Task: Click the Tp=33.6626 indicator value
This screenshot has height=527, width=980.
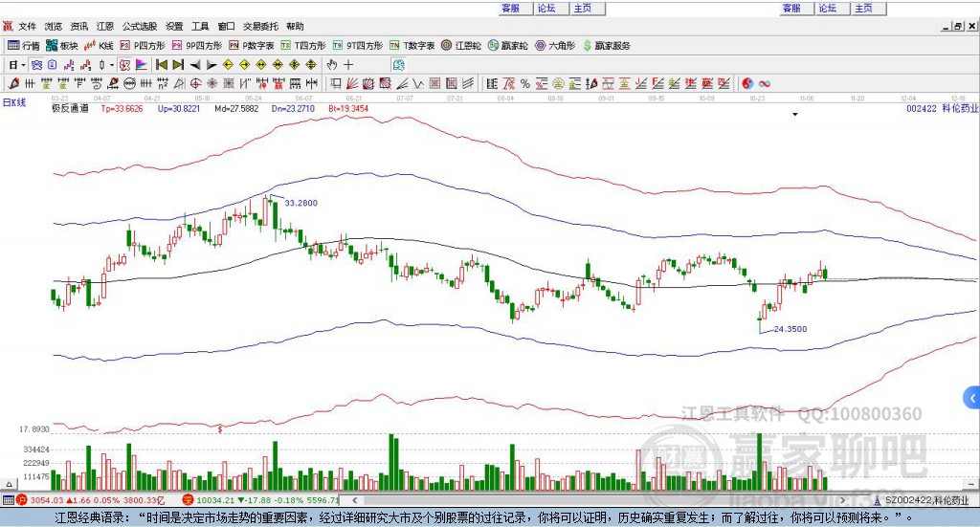Action: (x=122, y=109)
